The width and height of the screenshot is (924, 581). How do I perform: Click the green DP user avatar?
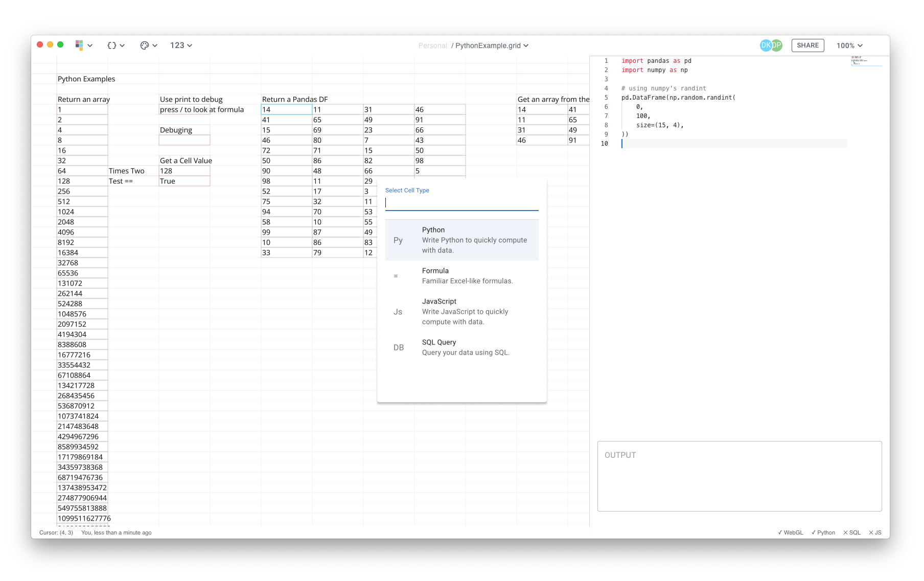click(x=777, y=45)
